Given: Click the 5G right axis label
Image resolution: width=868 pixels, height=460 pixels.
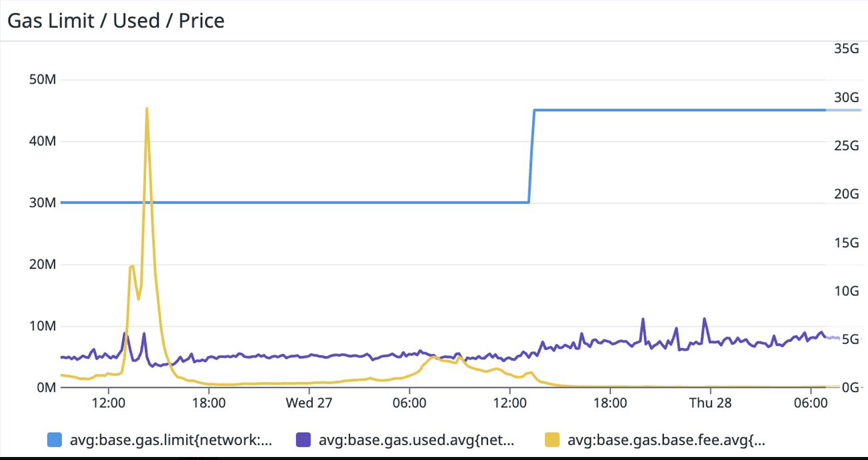Looking at the screenshot, I should click(x=850, y=339).
